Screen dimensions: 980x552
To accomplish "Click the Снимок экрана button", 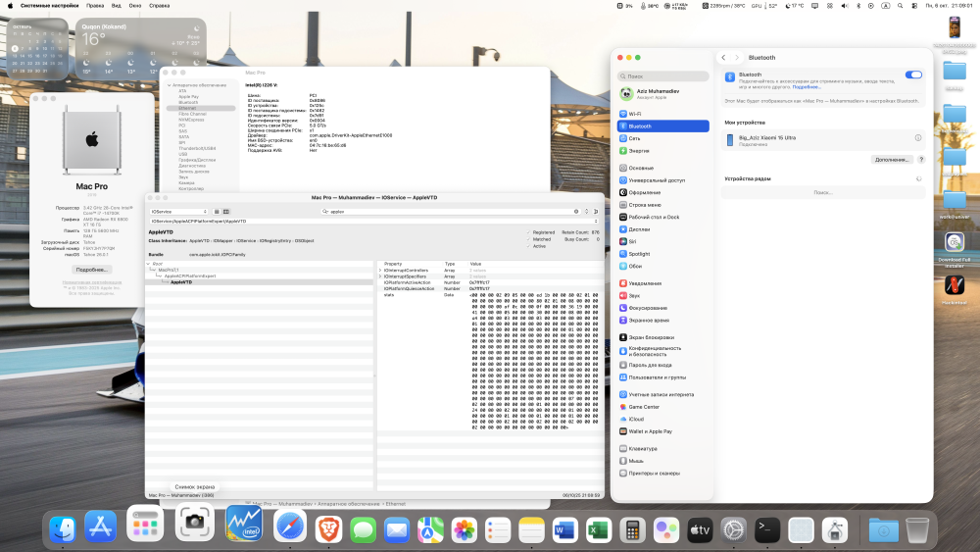I will [x=194, y=486].
